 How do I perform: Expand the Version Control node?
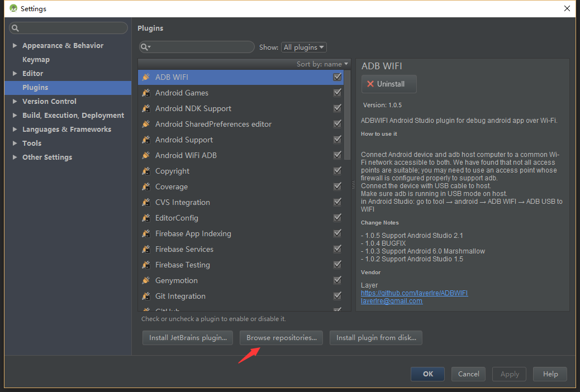click(15, 101)
